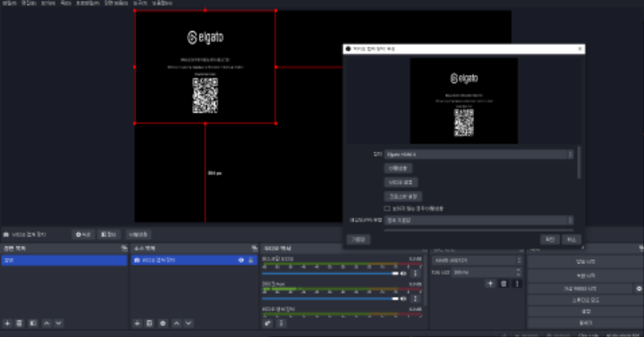The width and height of the screenshot is (644, 337).
Task: Open Properties button on source toolbar
Action: [84, 234]
